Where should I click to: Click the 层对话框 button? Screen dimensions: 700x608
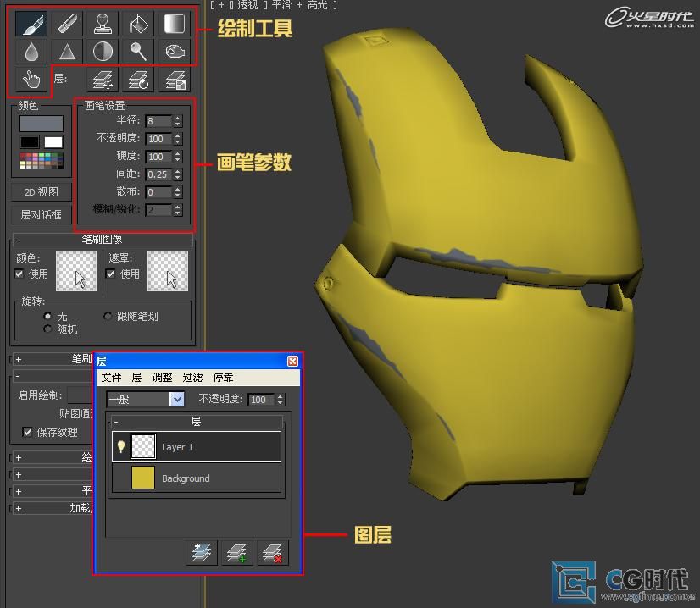[x=41, y=214]
